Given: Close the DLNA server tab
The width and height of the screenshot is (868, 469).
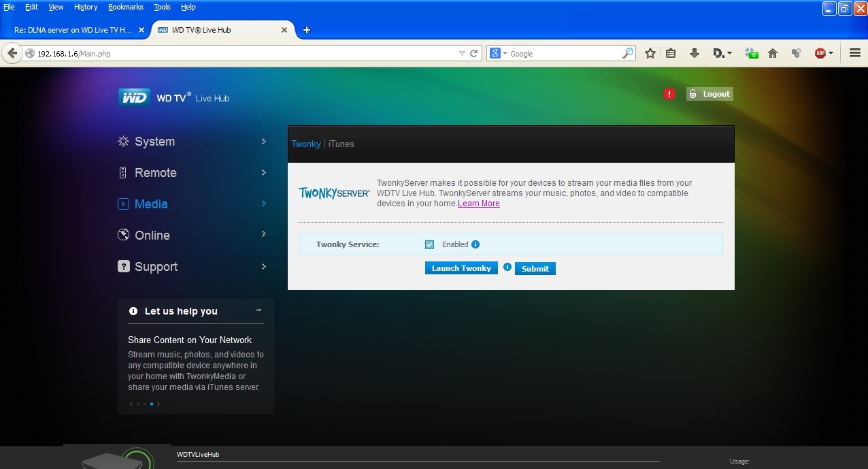Looking at the screenshot, I should pyautogui.click(x=141, y=30).
